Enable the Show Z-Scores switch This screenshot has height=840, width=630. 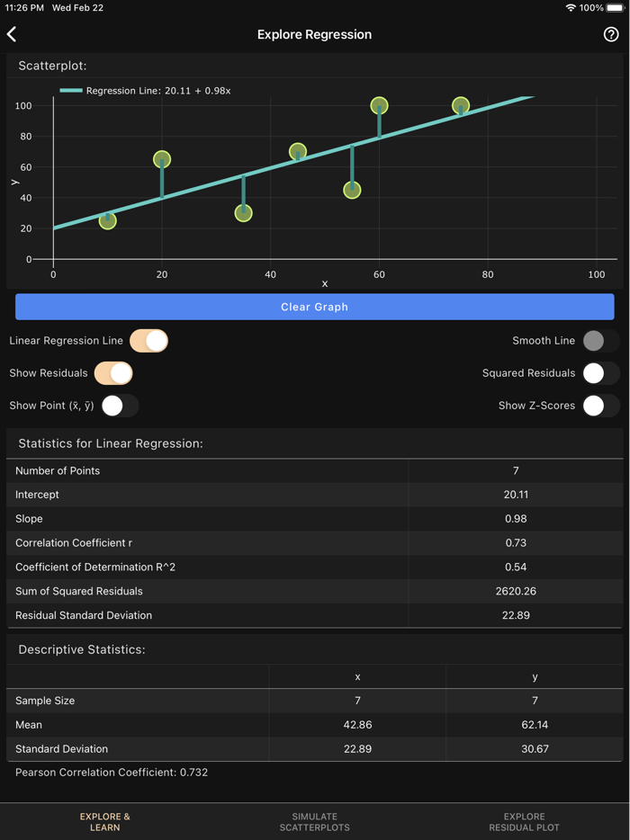601,406
